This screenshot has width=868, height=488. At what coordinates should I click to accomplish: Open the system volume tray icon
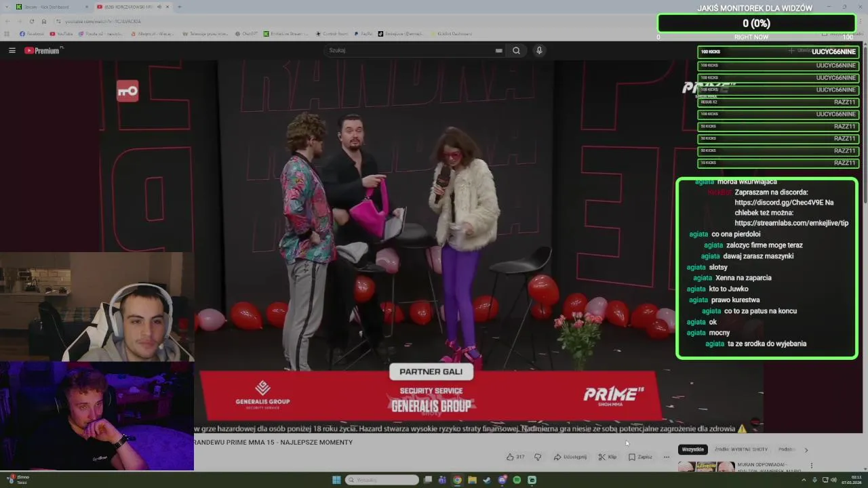tap(833, 480)
